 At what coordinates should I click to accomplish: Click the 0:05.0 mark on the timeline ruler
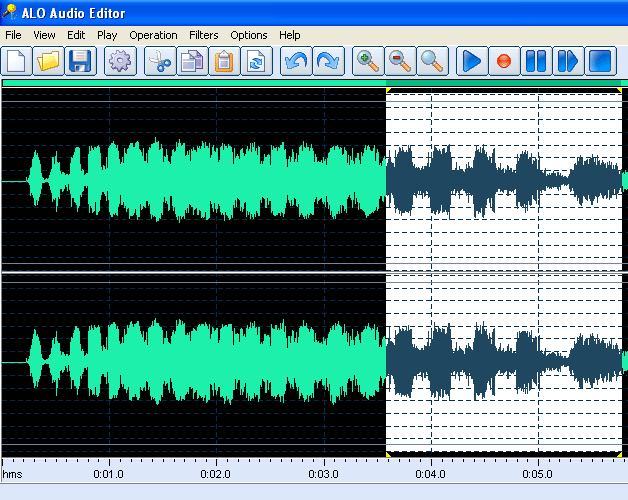click(x=537, y=474)
